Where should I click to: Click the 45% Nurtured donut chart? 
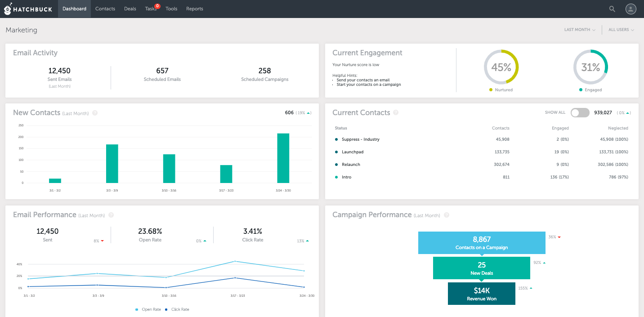pyautogui.click(x=501, y=67)
